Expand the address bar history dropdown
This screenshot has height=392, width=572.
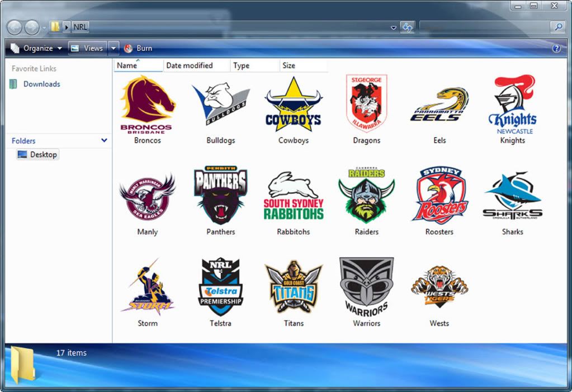[393, 27]
